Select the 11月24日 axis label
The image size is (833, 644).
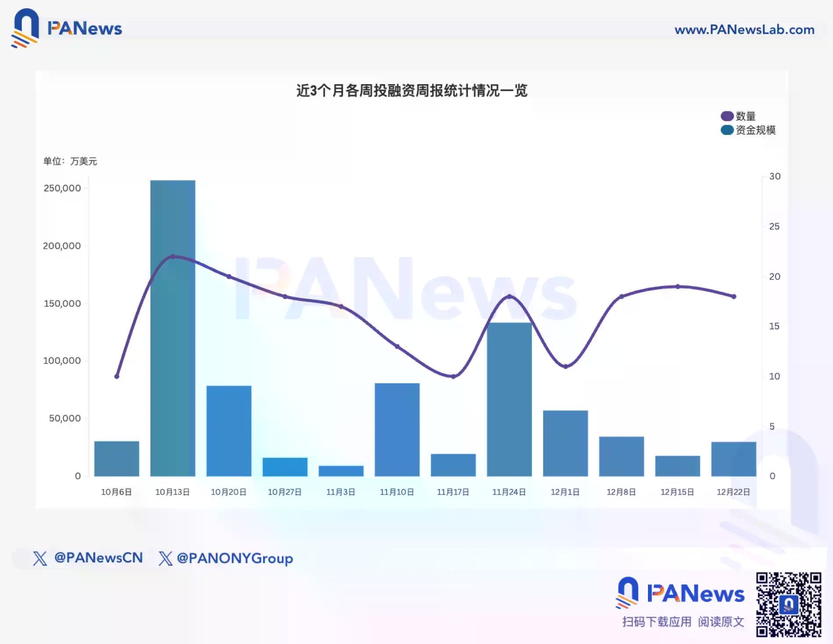(x=509, y=492)
